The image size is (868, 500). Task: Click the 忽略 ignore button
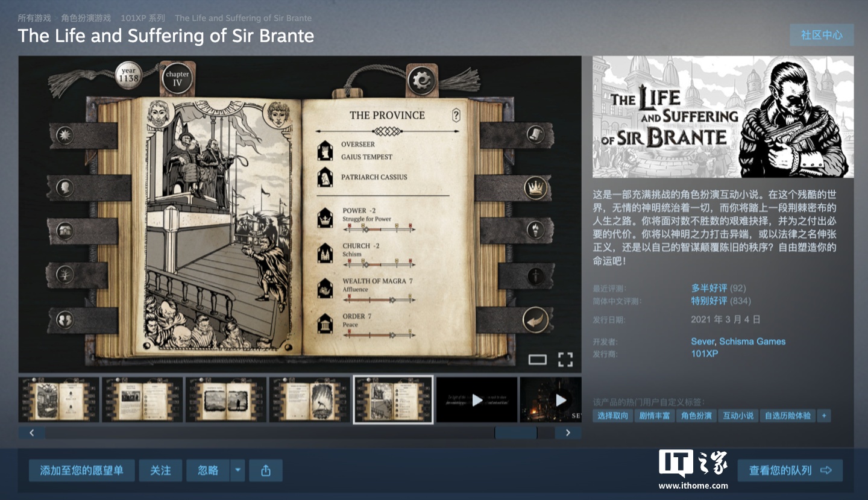[208, 470]
